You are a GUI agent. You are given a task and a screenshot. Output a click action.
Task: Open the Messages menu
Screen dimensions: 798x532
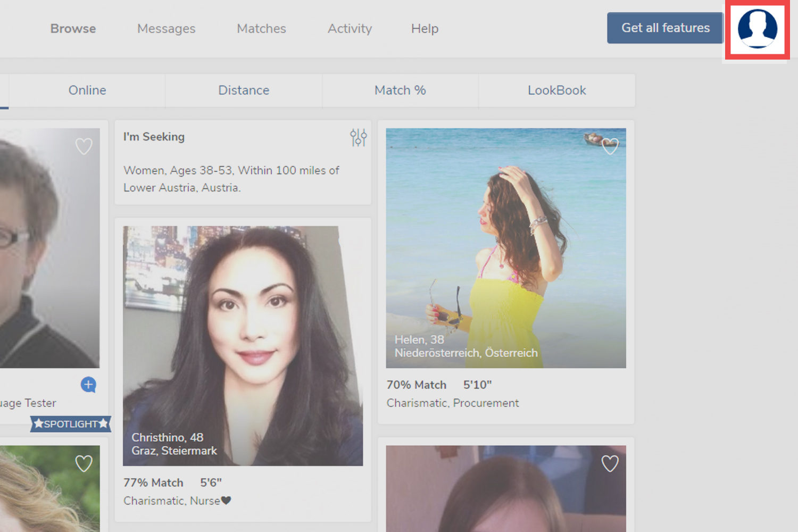pyautogui.click(x=167, y=29)
